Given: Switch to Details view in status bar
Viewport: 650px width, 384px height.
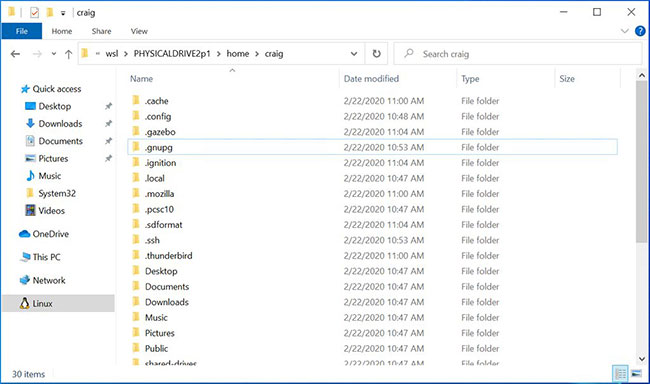Looking at the screenshot, I should [x=621, y=374].
